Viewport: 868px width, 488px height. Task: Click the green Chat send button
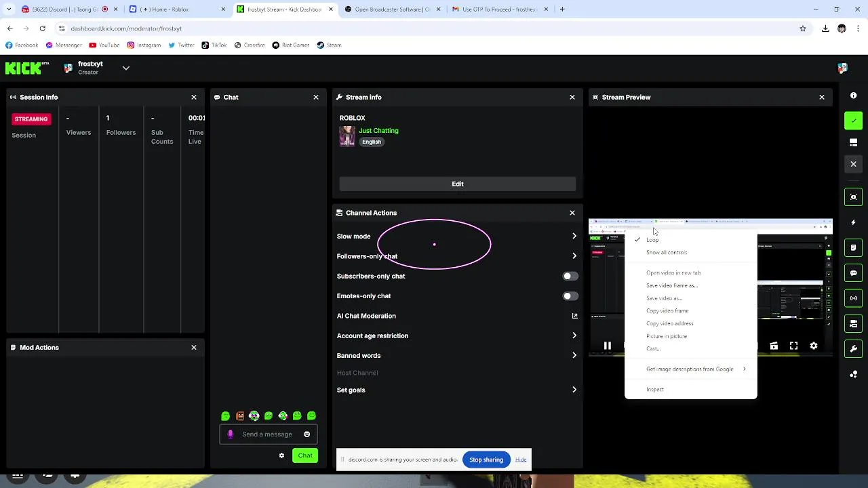(x=305, y=455)
